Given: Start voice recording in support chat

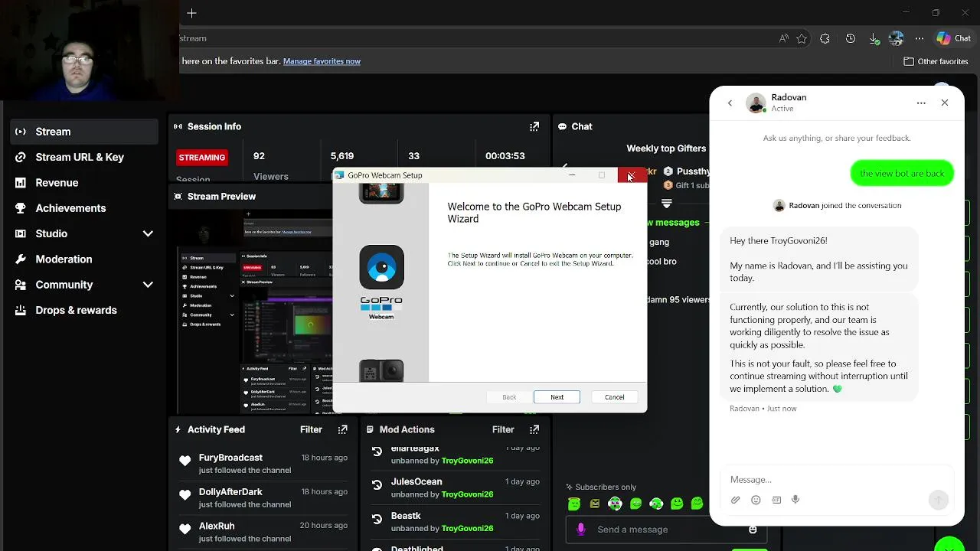Looking at the screenshot, I should (795, 500).
